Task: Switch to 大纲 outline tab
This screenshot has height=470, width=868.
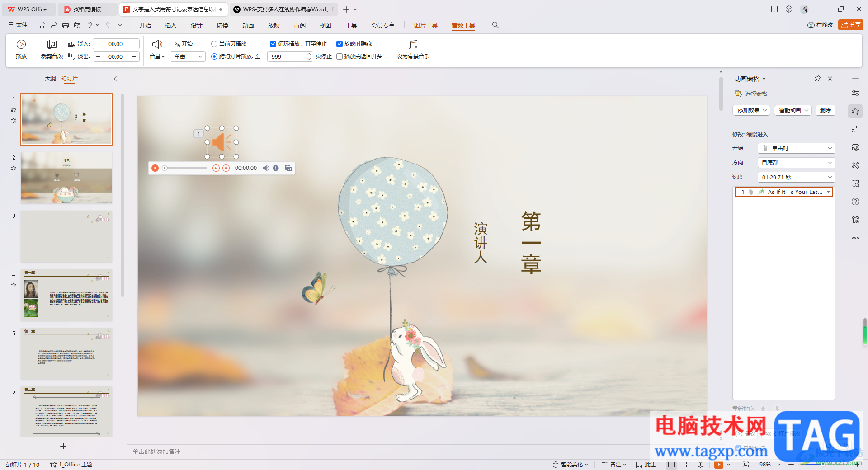Action: tap(50, 79)
